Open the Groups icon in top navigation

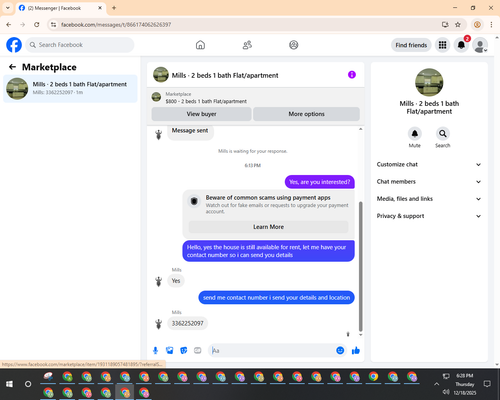tap(294, 45)
